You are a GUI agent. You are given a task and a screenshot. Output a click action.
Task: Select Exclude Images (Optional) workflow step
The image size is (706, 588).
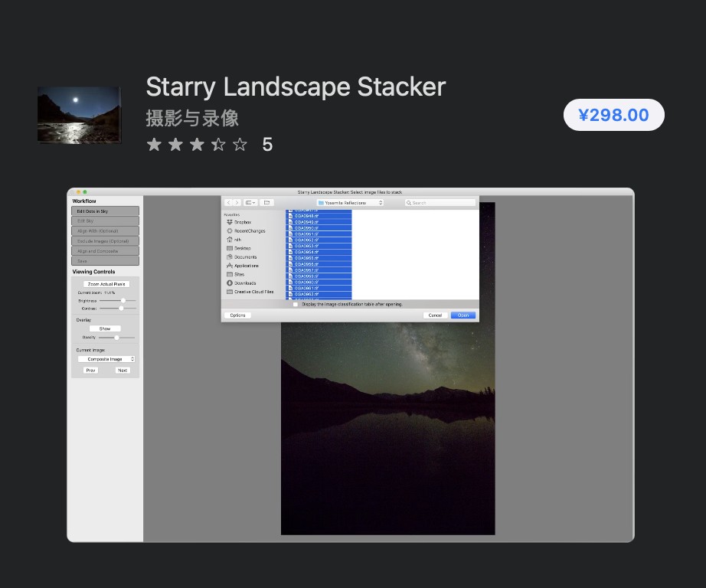[x=106, y=241]
